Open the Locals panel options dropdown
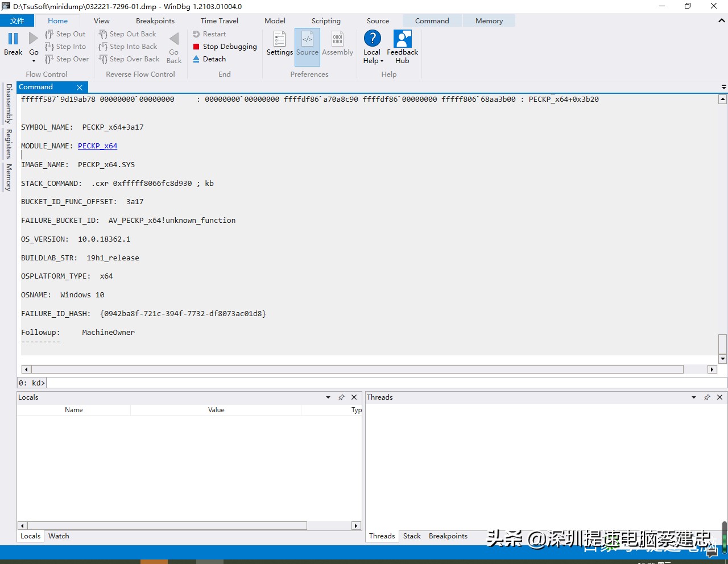This screenshot has width=728, height=564. (x=328, y=397)
